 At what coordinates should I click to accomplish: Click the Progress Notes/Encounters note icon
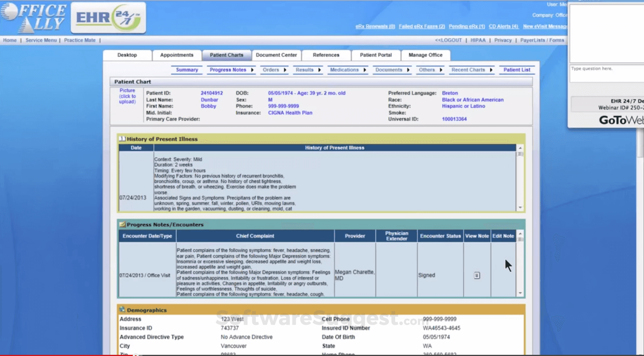(x=122, y=224)
